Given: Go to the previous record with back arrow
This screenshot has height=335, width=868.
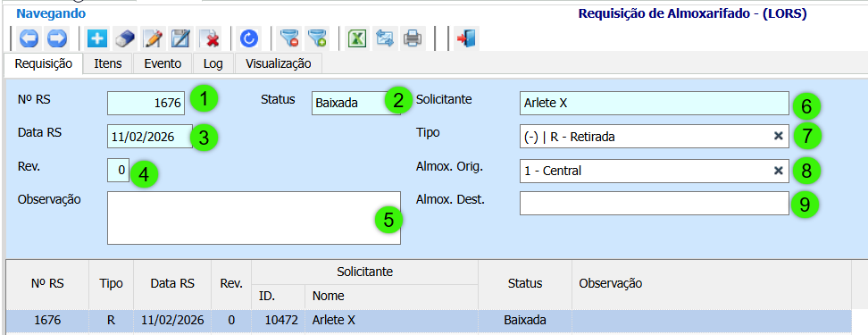Looking at the screenshot, I should 29,38.
